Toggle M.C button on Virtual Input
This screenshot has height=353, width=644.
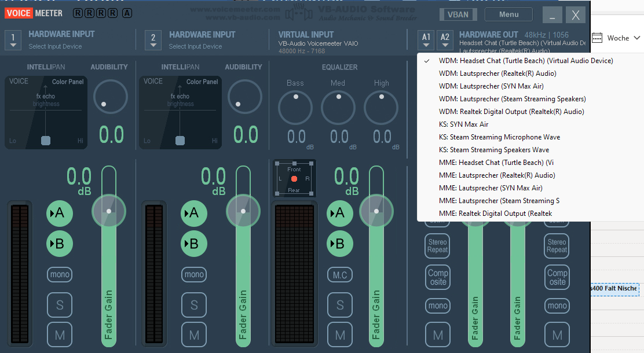[x=340, y=275]
